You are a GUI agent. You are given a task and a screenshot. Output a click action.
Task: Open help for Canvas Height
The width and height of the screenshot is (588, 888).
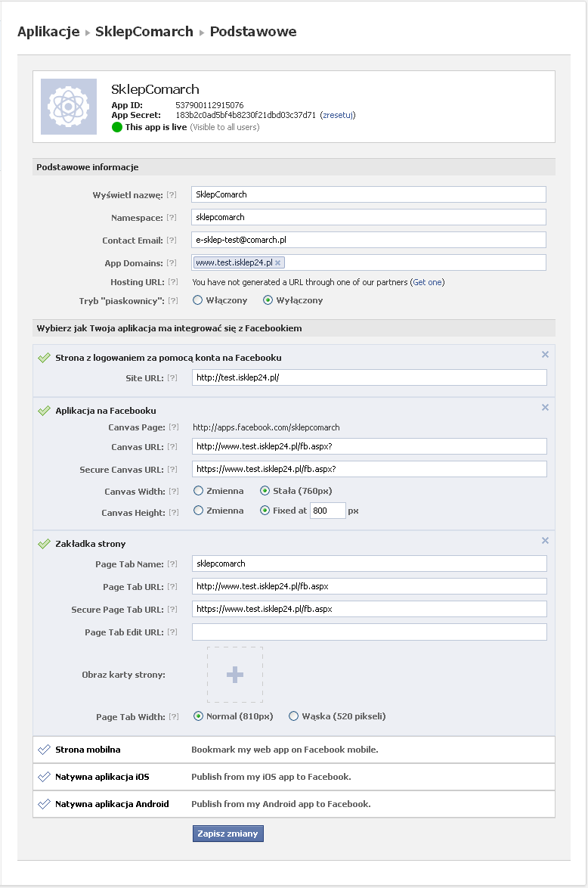[174, 513]
